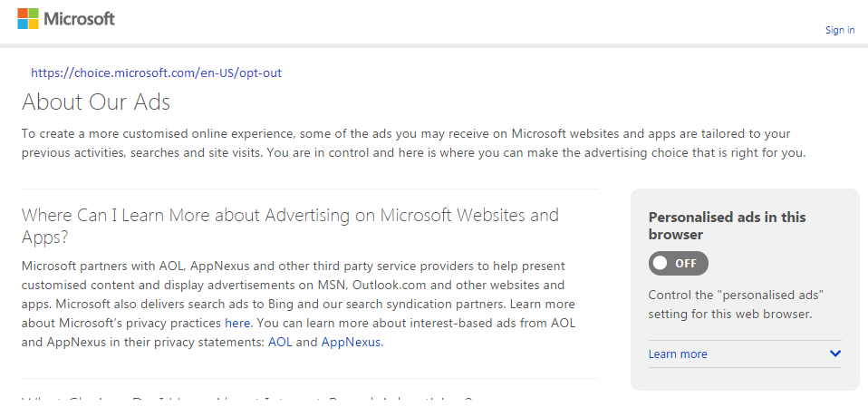Open the Sign in link
Screen dimensions: 868x407
(x=839, y=30)
